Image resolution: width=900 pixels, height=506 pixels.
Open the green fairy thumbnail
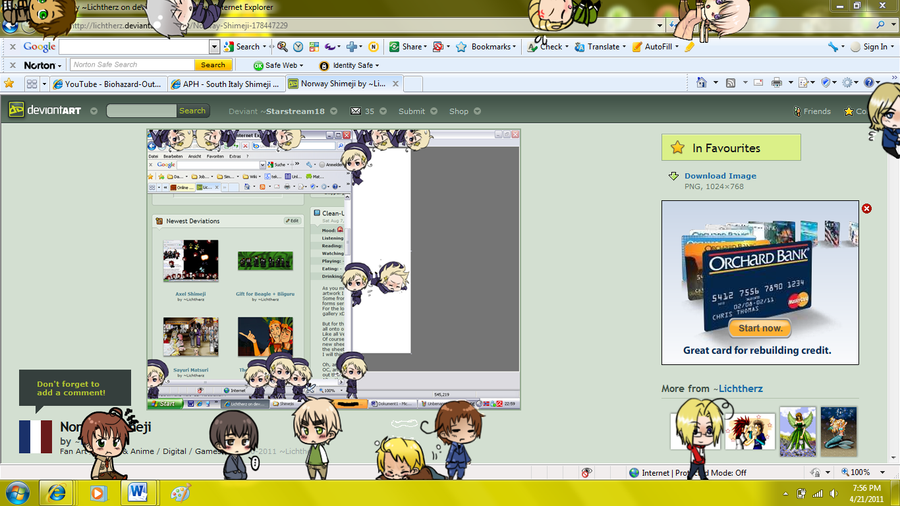tap(798, 431)
